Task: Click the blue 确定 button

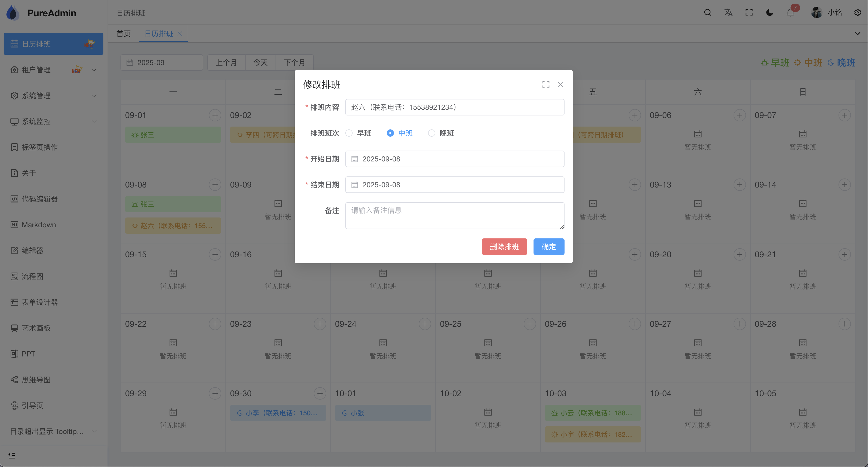Action: [x=549, y=247]
